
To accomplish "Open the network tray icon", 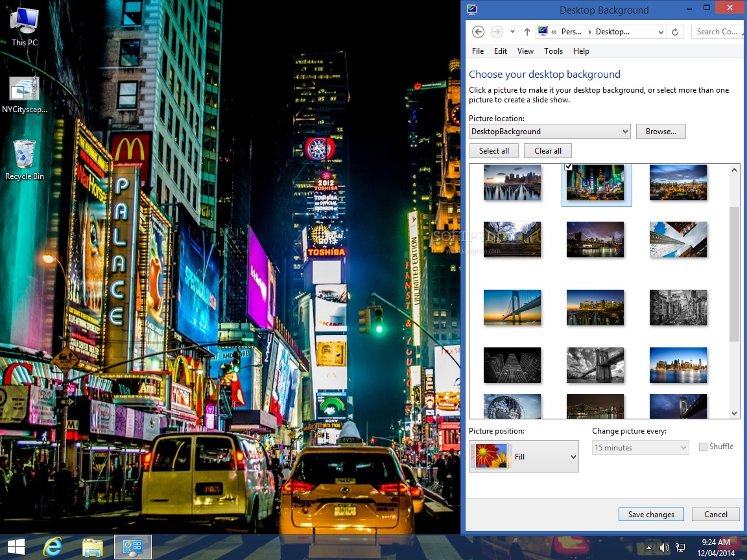I will [680, 548].
